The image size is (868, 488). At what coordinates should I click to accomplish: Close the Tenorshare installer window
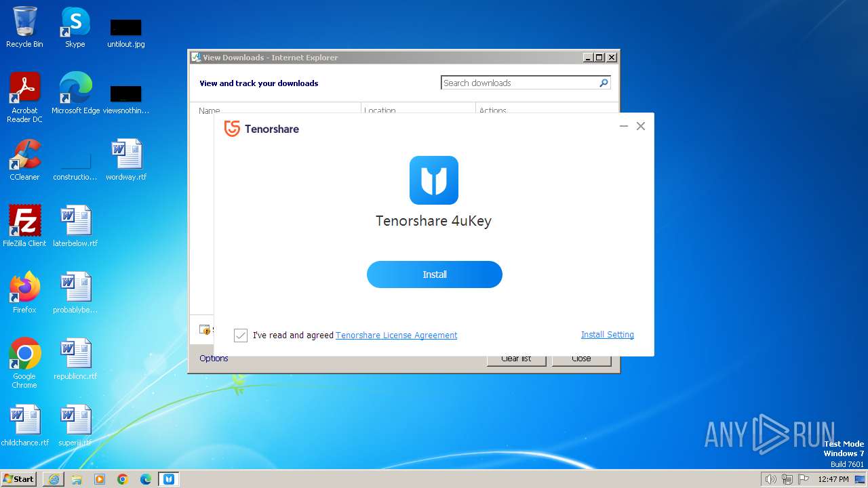[x=641, y=126]
